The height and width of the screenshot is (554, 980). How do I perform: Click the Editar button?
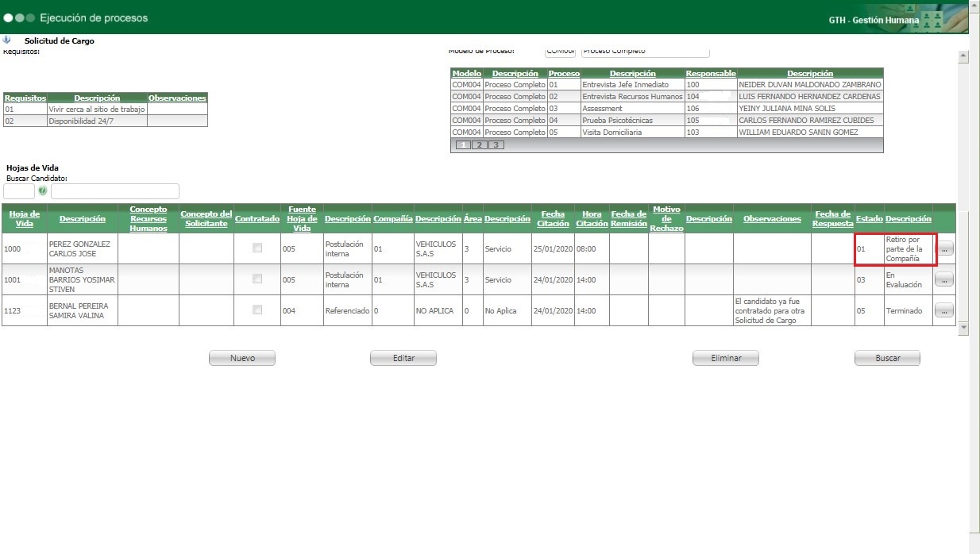[403, 358]
